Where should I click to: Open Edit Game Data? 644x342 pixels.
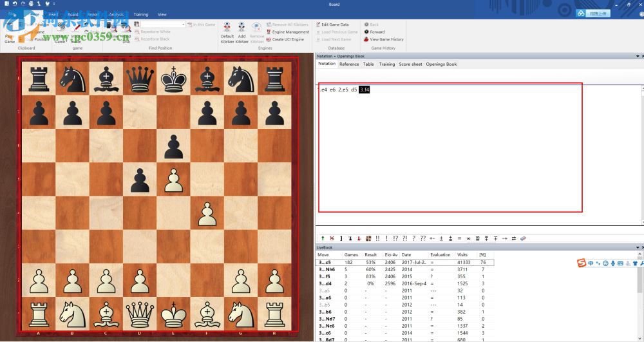coord(332,24)
